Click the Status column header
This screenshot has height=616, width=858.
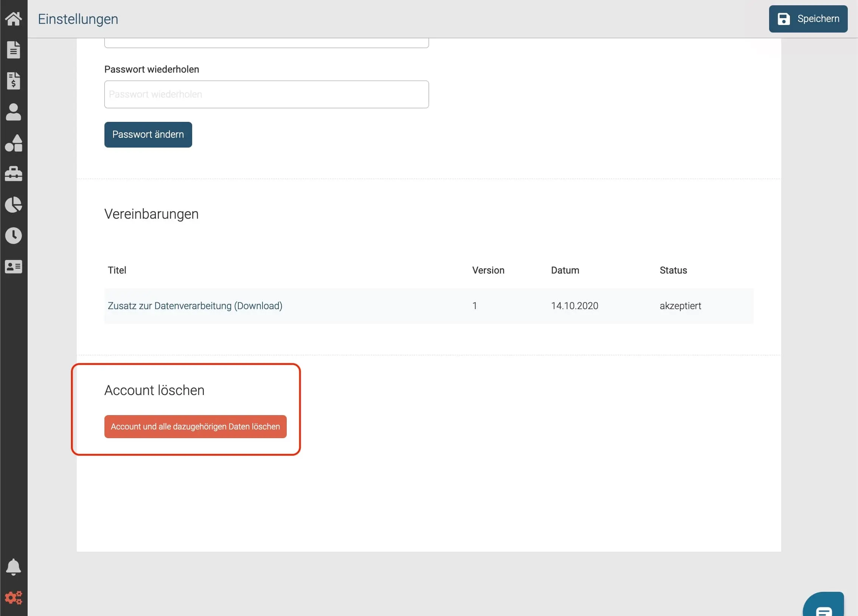point(673,270)
